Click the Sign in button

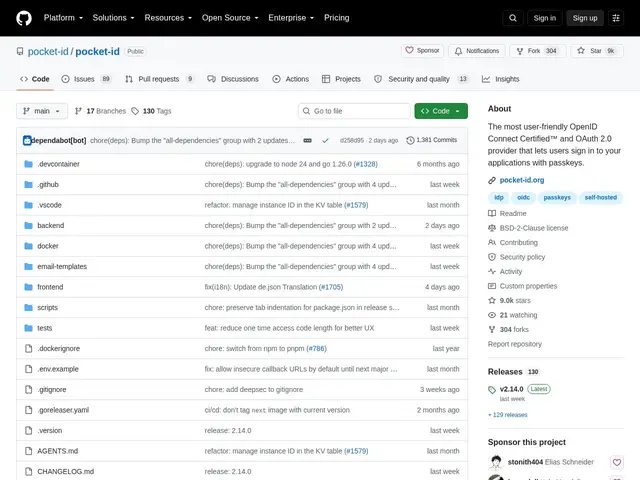pyautogui.click(x=544, y=18)
